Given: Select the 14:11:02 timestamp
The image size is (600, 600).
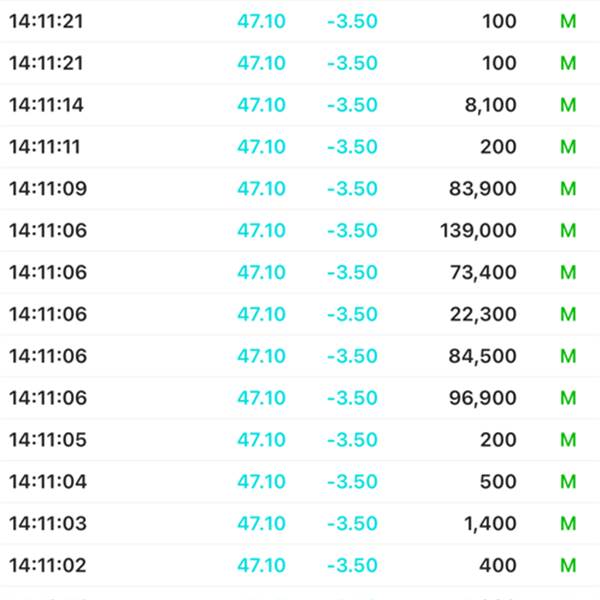Looking at the screenshot, I should pos(46,567).
